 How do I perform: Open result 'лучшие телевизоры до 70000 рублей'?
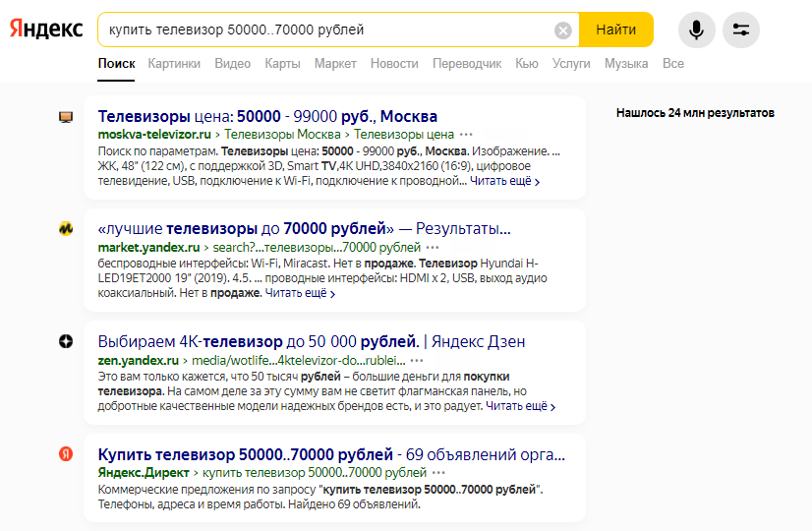click(305, 228)
